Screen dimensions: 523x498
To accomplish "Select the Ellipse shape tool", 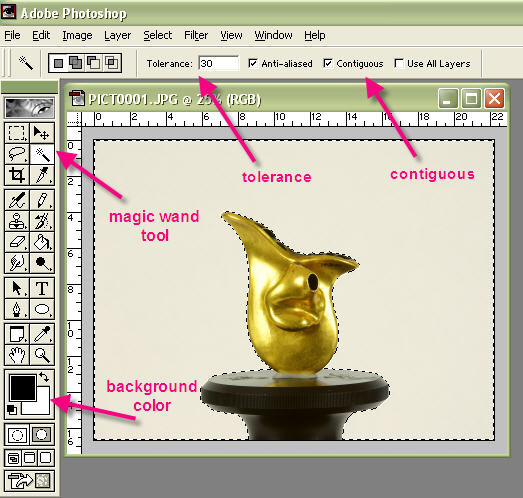I will click(42, 309).
